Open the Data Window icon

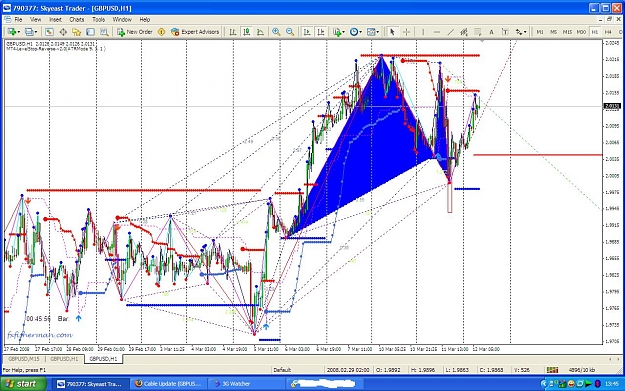coord(63,32)
